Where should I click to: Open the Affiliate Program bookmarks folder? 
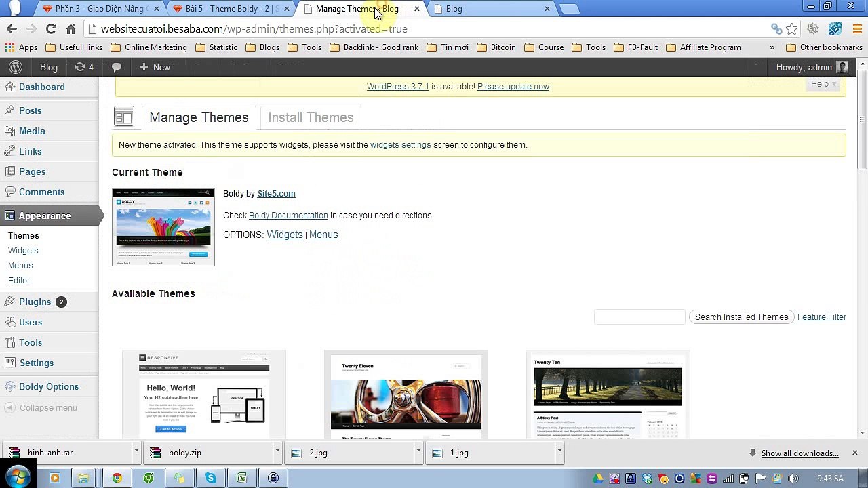[703, 47]
